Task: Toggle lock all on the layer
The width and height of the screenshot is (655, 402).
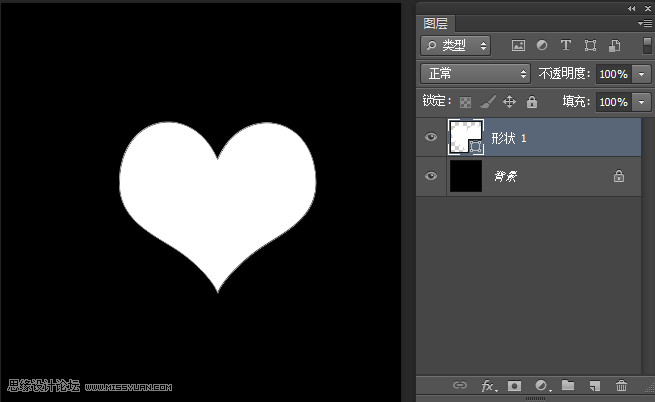Action: tap(532, 102)
